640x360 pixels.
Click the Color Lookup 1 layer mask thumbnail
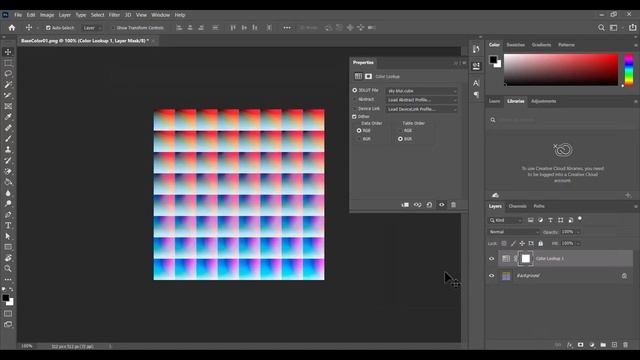[526, 258]
